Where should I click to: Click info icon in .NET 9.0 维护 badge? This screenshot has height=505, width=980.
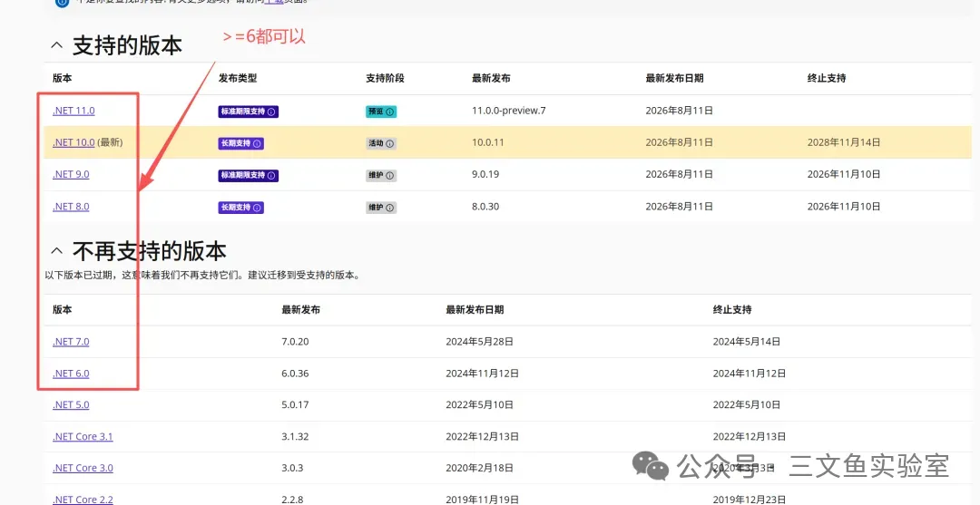(389, 175)
